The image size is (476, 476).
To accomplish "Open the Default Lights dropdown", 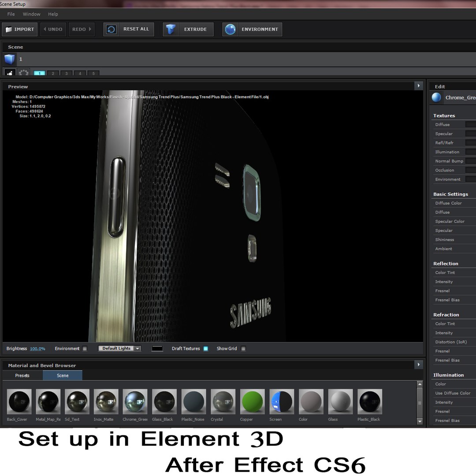I will [x=119, y=348].
